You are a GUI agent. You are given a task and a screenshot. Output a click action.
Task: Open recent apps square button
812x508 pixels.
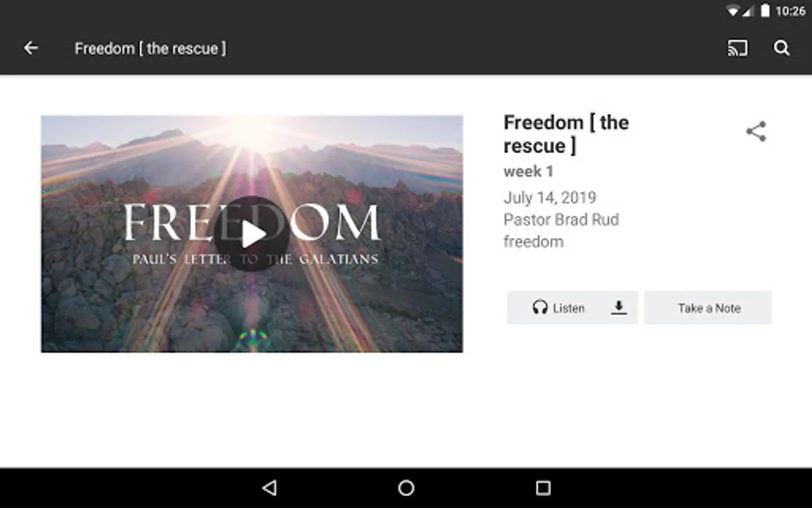pyautogui.click(x=543, y=488)
